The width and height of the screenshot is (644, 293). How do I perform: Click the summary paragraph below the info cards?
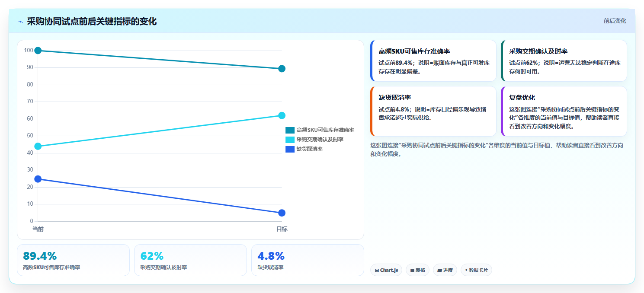497,150
